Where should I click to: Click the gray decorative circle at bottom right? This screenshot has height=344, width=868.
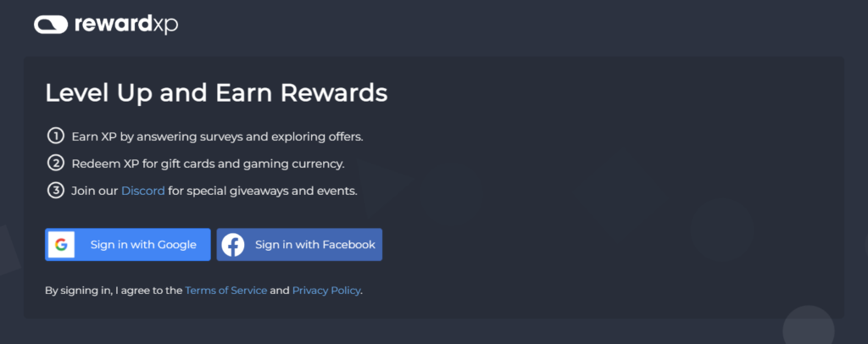pos(808,325)
